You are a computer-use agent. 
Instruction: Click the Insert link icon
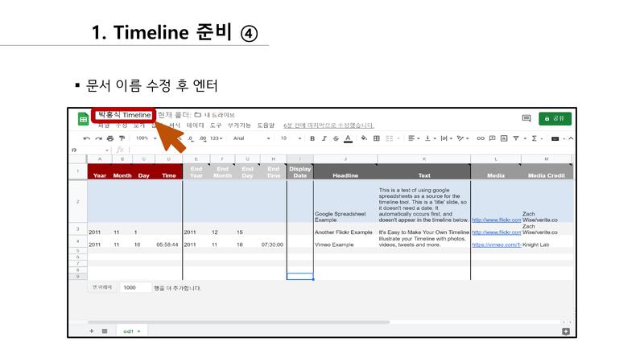point(480,138)
